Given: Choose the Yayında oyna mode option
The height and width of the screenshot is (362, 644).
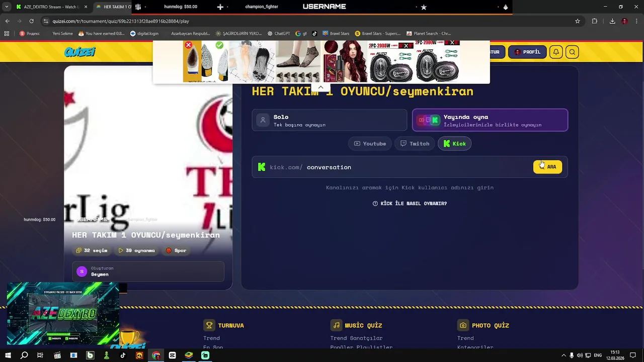Looking at the screenshot, I should click(x=490, y=120).
